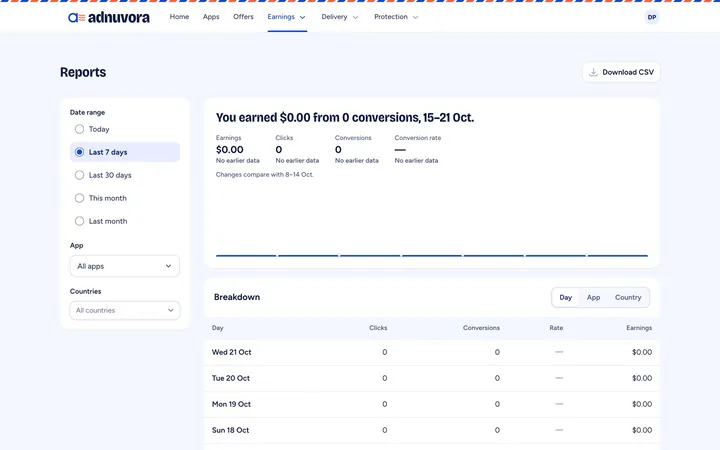Expand the Protection menu chevron
This screenshot has height=450, width=720.
pos(416,17)
